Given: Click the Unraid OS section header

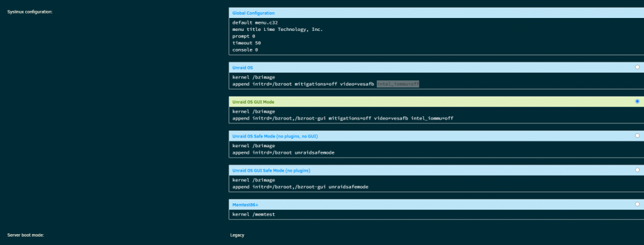Looking at the screenshot, I should pos(436,68).
